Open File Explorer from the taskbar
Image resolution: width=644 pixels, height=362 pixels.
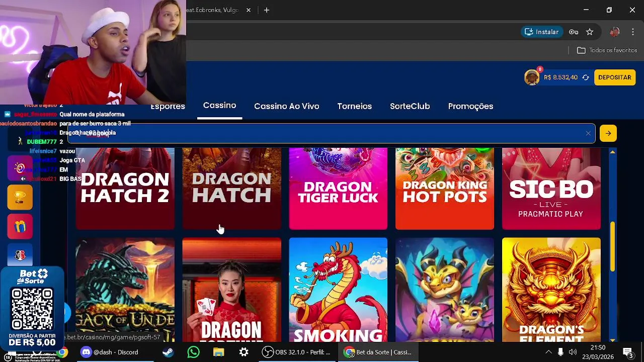tap(218, 352)
